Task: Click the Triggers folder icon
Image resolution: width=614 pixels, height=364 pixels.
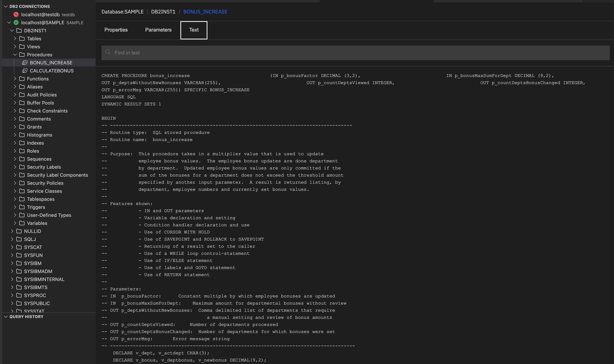Action: click(22, 207)
